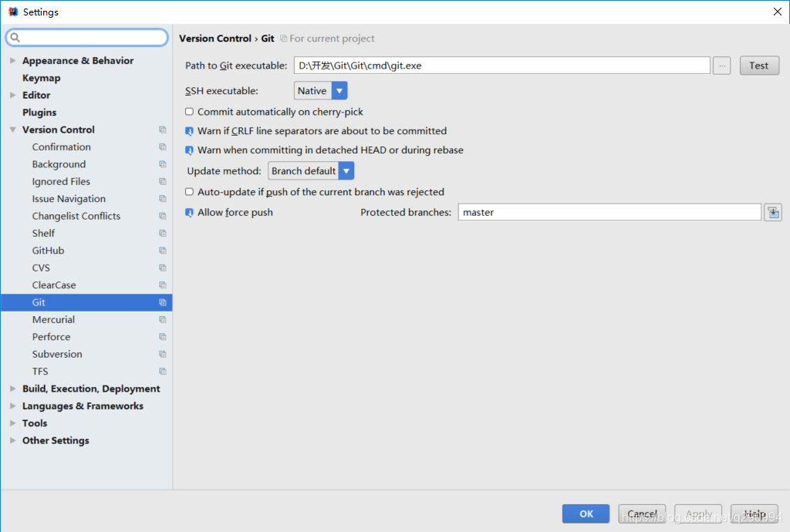Screen dimensions: 790x532
Task: Select the Subversion settings entry
Action: pyautogui.click(x=57, y=355)
